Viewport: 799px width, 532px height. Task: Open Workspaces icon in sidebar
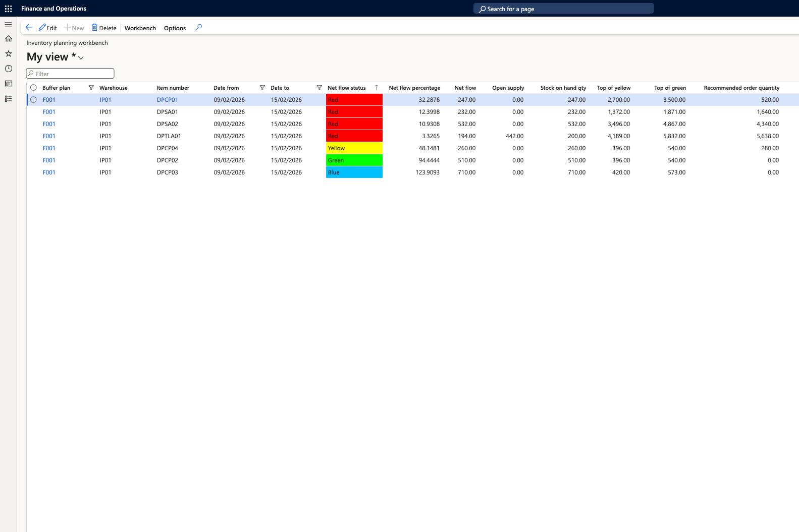click(x=8, y=84)
